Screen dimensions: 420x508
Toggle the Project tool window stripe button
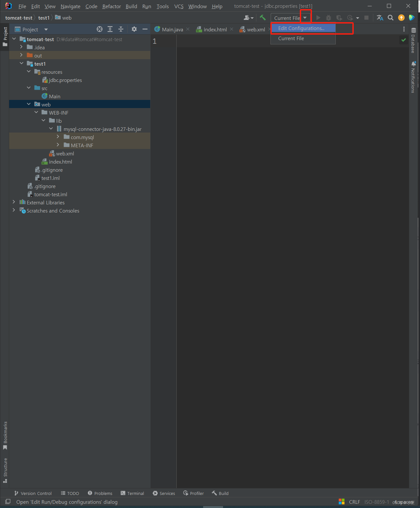click(5, 37)
